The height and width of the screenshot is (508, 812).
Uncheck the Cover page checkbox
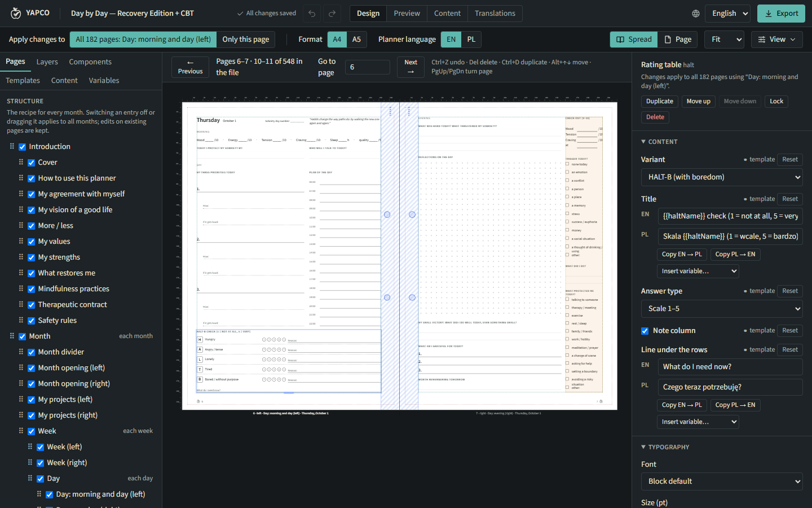click(32, 163)
